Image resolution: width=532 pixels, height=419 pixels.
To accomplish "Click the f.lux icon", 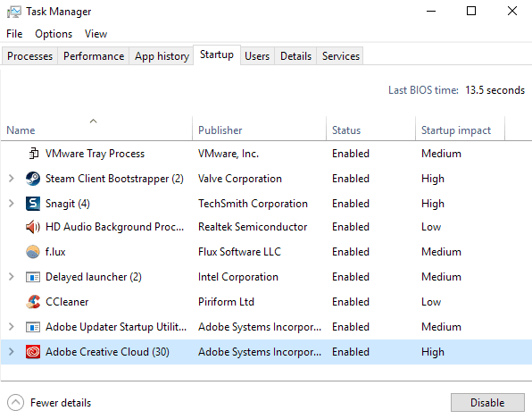I will tap(33, 252).
